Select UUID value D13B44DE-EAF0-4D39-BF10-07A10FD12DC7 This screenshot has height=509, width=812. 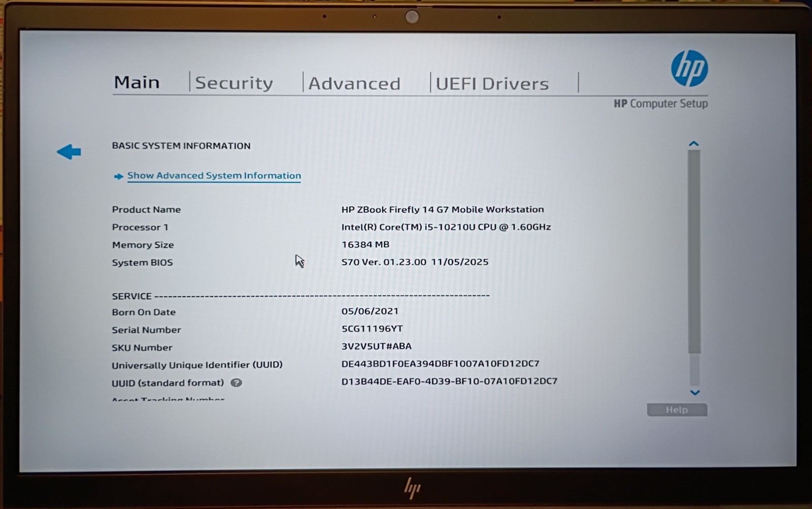point(449,381)
